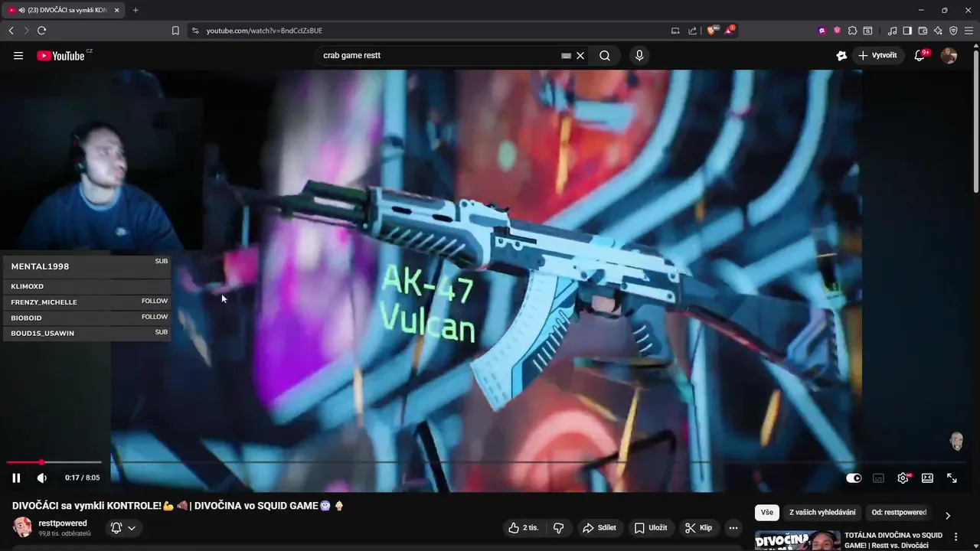Click the channel face watermark in player
Viewport: 980px width, 551px height.
(x=956, y=442)
